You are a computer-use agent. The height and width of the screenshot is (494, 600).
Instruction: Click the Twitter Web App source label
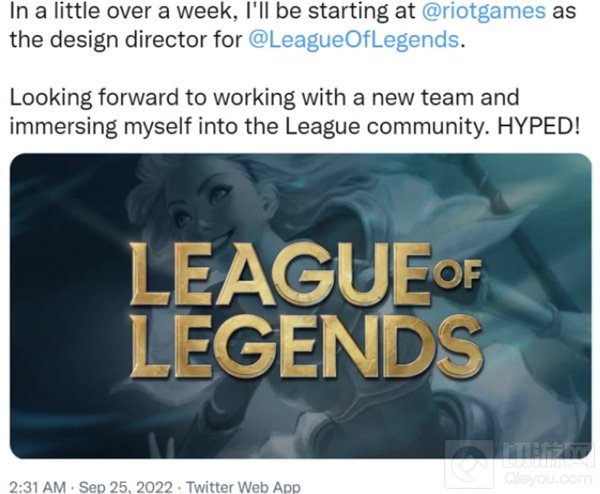pyautogui.click(x=243, y=487)
